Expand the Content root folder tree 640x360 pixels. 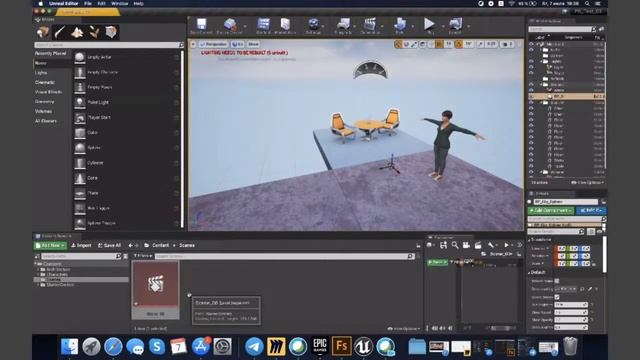[36, 264]
